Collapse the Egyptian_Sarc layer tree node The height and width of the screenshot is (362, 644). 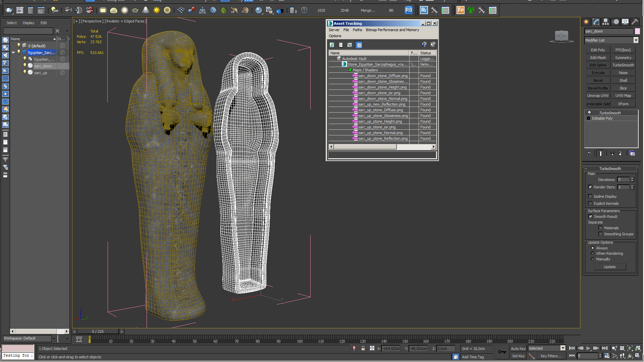(13, 53)
